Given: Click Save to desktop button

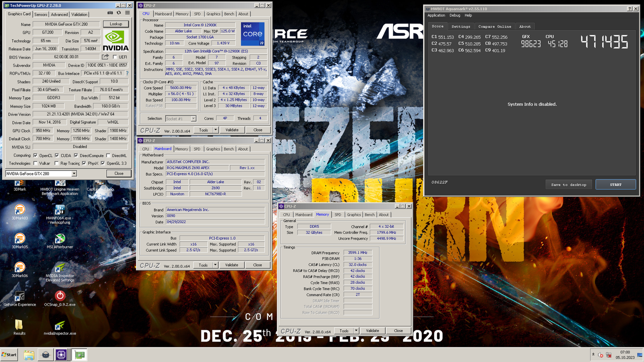Looking at the screenshot, I should pos(569,185).
